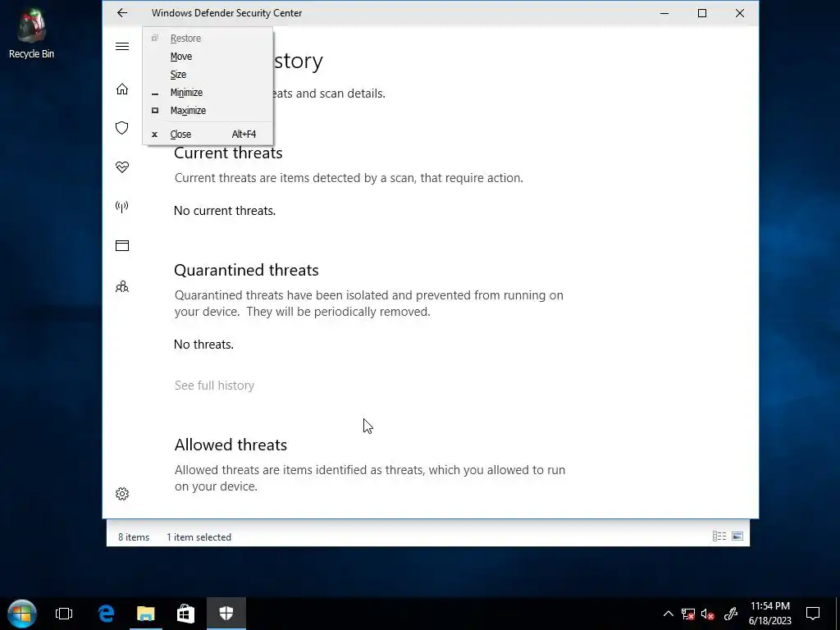Choose Minimize from the system menu
840x630 pixels.
208,93
